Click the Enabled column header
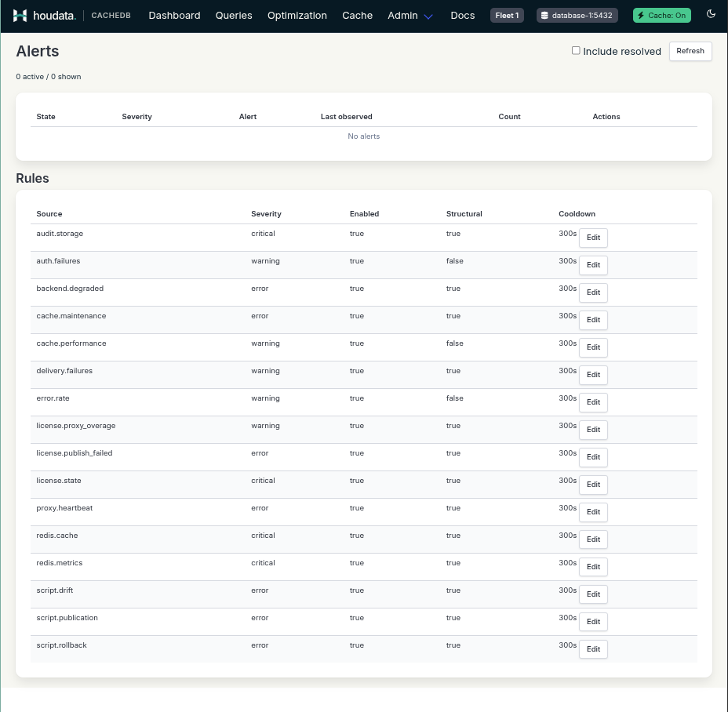Screen dimensions: 728x712 (364, 213)
